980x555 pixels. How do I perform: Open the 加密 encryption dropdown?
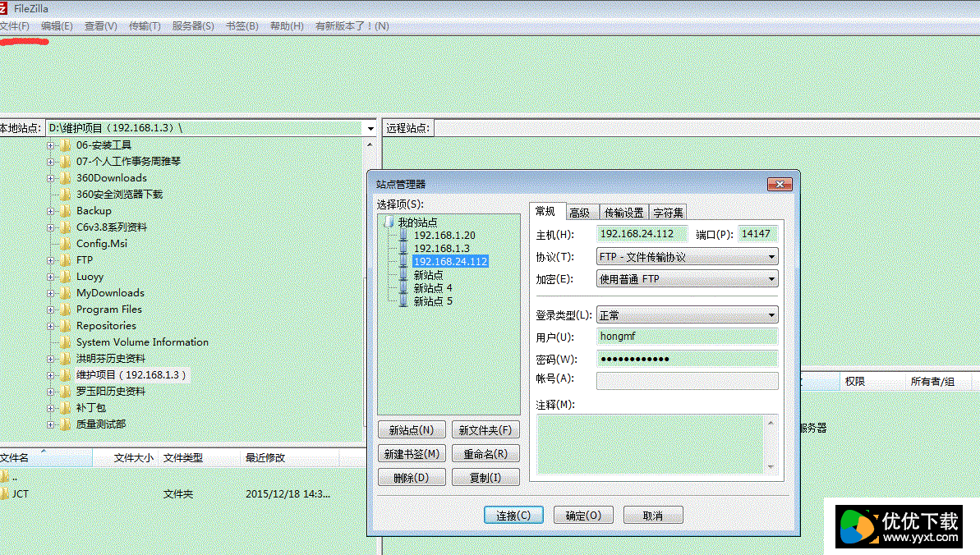(771, 279)
